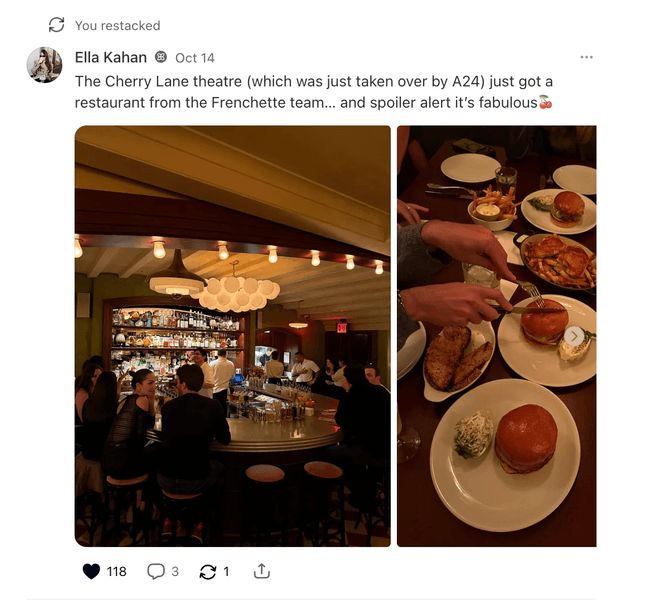
Task: Unlike the post via heart icon
Action: 91,571
